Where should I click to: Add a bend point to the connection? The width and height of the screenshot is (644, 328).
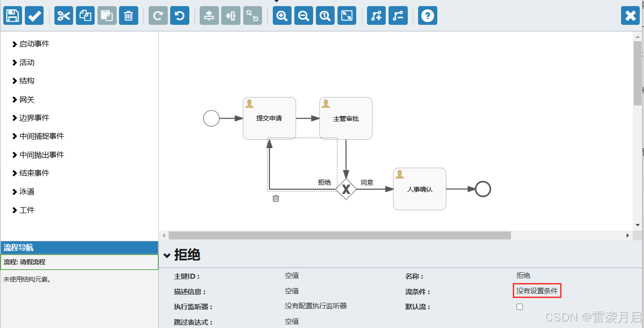point(376,15)
